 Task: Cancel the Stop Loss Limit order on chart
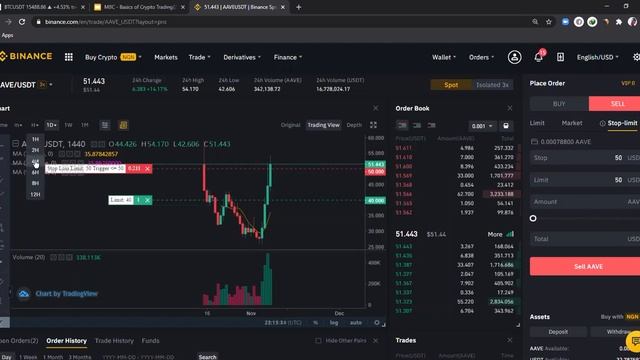coord(147,168)
